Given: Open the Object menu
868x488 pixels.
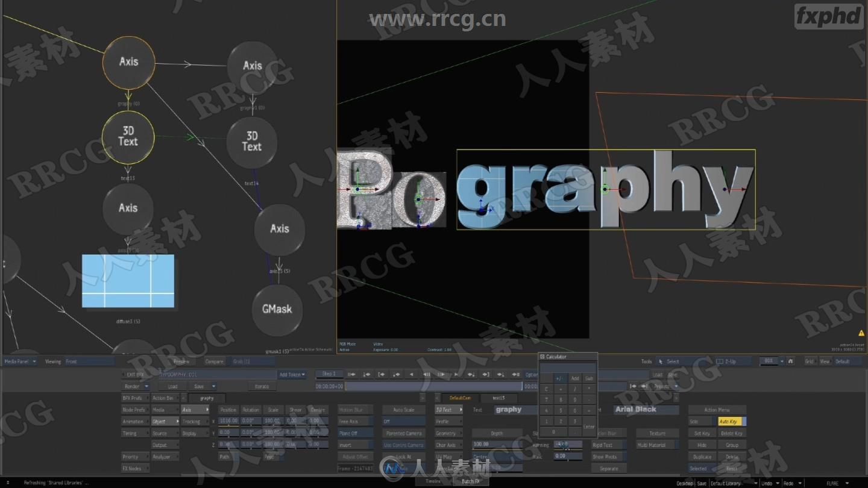Looking at the screenshot, I should tap(165, 422).
